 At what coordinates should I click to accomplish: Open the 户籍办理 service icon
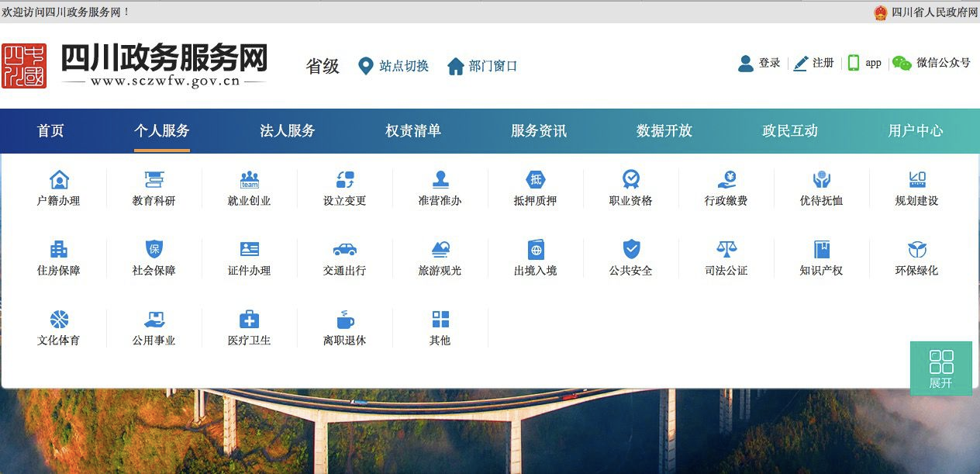(x=59, y=180)
